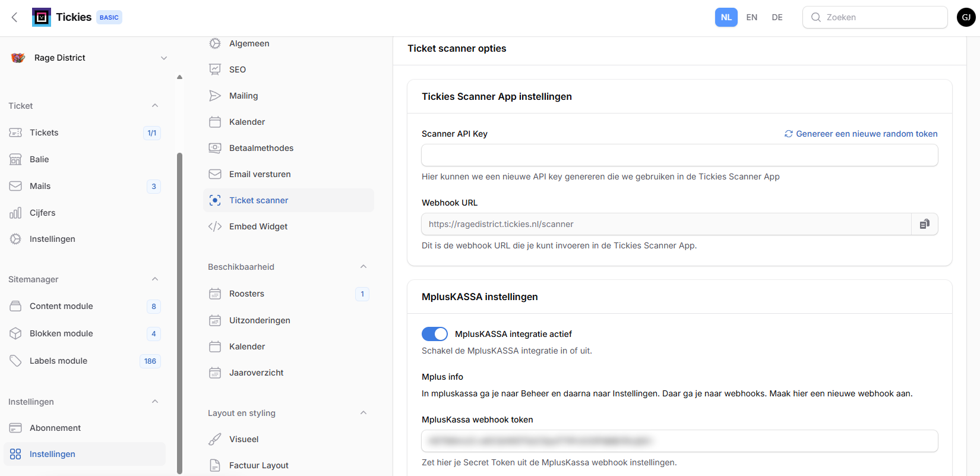Click the Ticket scanner icon
The height and width of the screenshot is (476, 980).
[215, 200]
